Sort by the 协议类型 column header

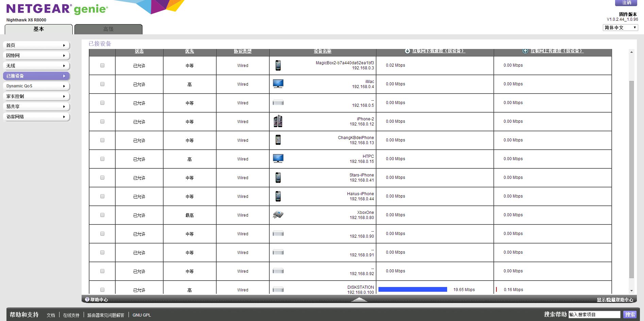click(x=242, y=51)
